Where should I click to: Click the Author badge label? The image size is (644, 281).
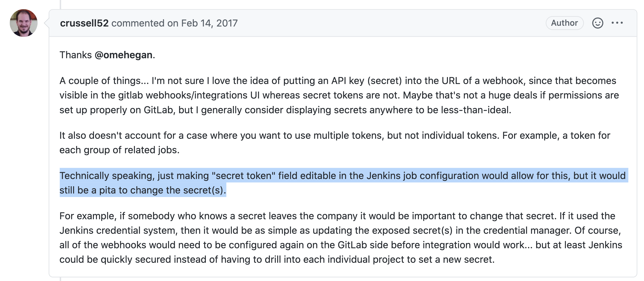564,23
